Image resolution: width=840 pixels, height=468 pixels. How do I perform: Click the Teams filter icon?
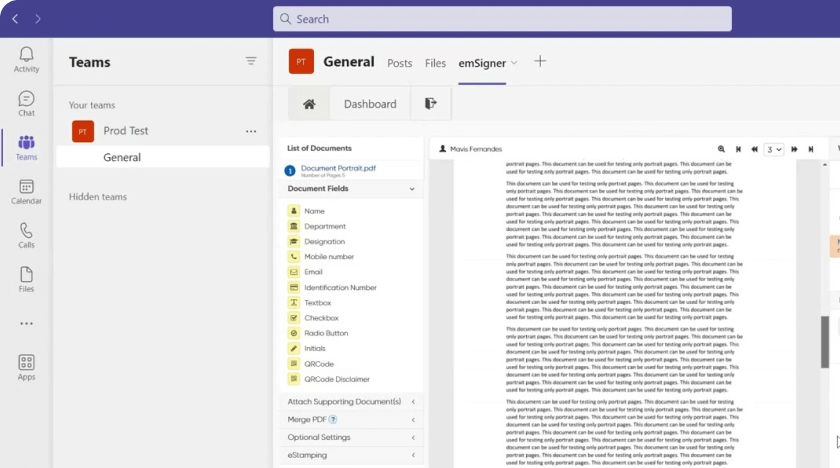251,62
